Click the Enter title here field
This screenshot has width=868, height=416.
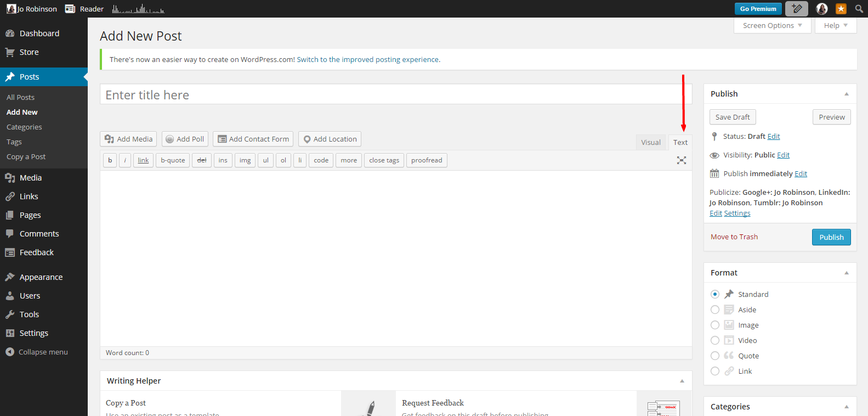click(x=395, y=95)
